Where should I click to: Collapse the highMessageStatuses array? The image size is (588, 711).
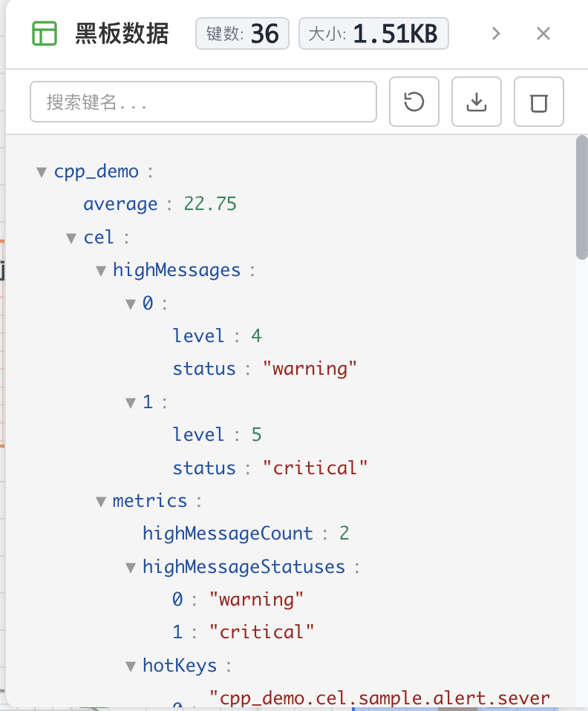coord(131,568)
